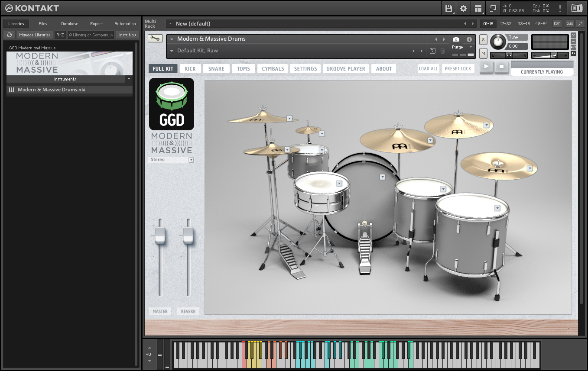Collapse the rack with shrink arrows icon

[580, 24]
